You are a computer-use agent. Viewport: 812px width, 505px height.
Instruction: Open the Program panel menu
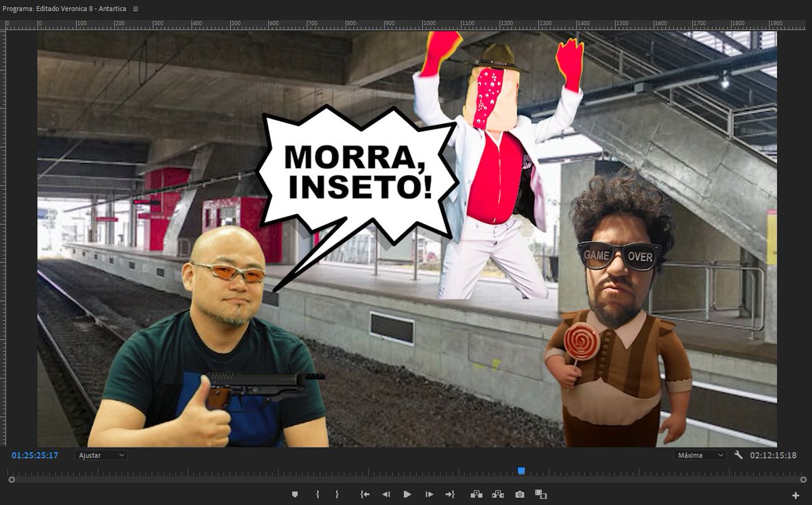point(135,9)
